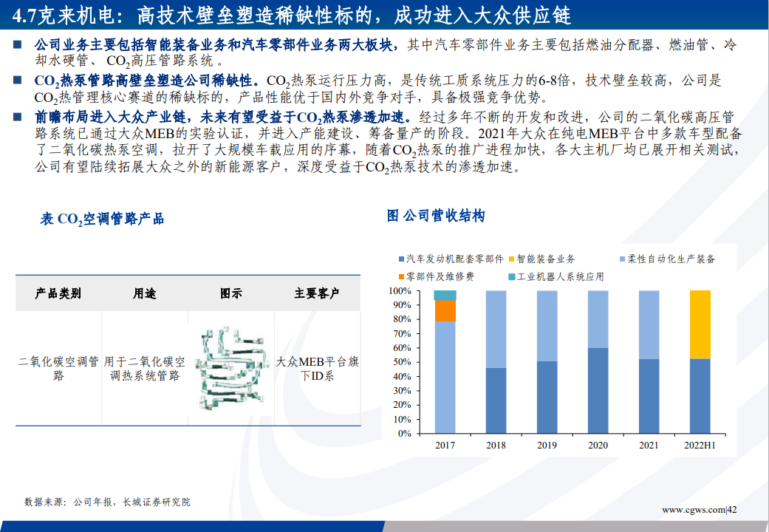The image size is (769, 532).
Task: Click the 表 CO2空调管路产品 table title
Action: pyautogui.click(x=102, y=219)
